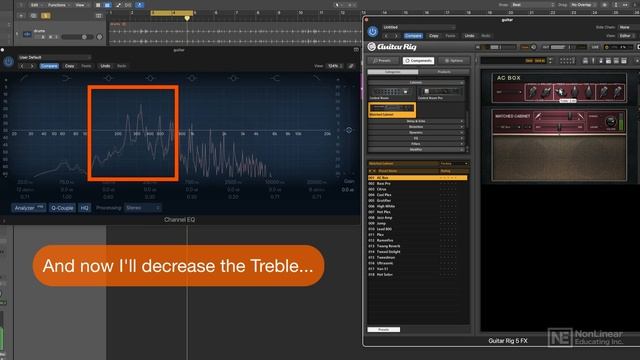Click Compare in the Channel EQ window
Viewport: 640px width, 360px height.
point(49,66)
